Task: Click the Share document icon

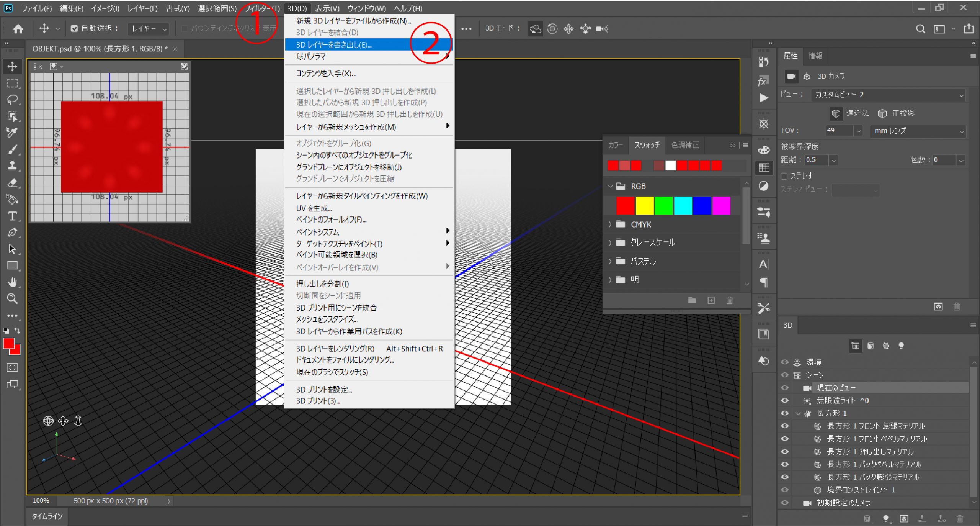Action: (x=969, y=28)
